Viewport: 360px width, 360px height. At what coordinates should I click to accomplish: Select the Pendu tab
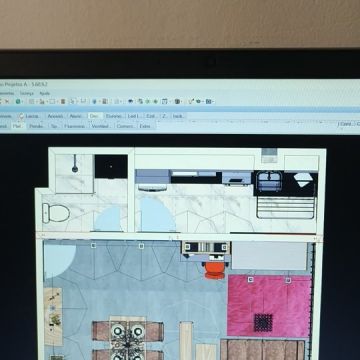click(x=36, y=126)
